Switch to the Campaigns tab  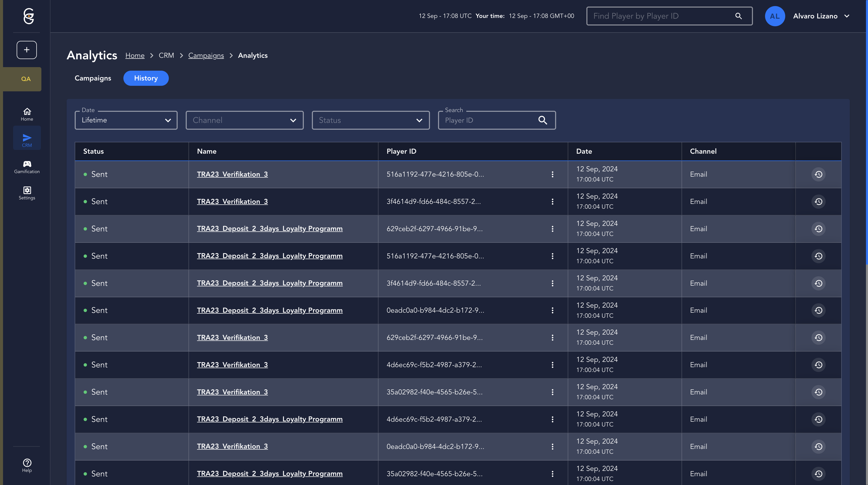point(93,78)
